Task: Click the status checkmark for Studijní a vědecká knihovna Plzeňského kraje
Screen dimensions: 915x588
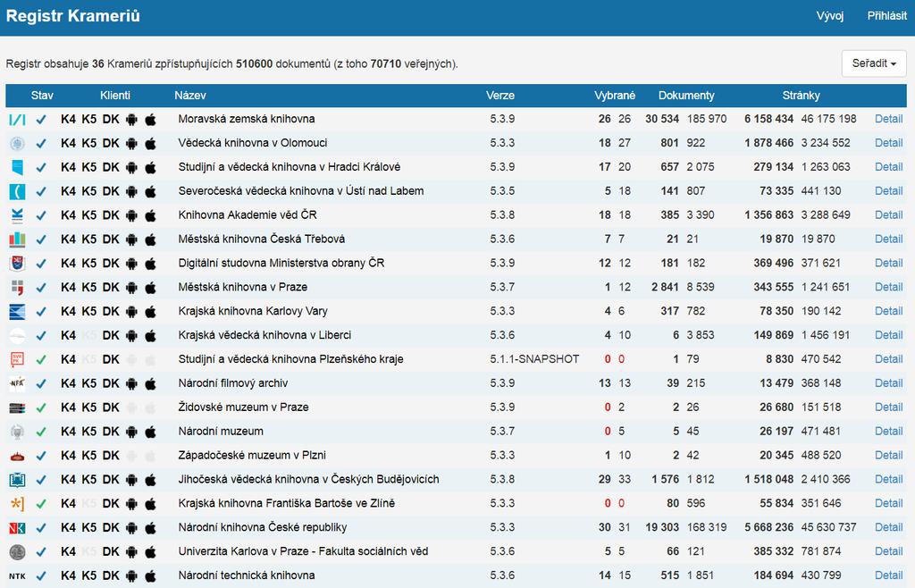Action: pos(41,359)
